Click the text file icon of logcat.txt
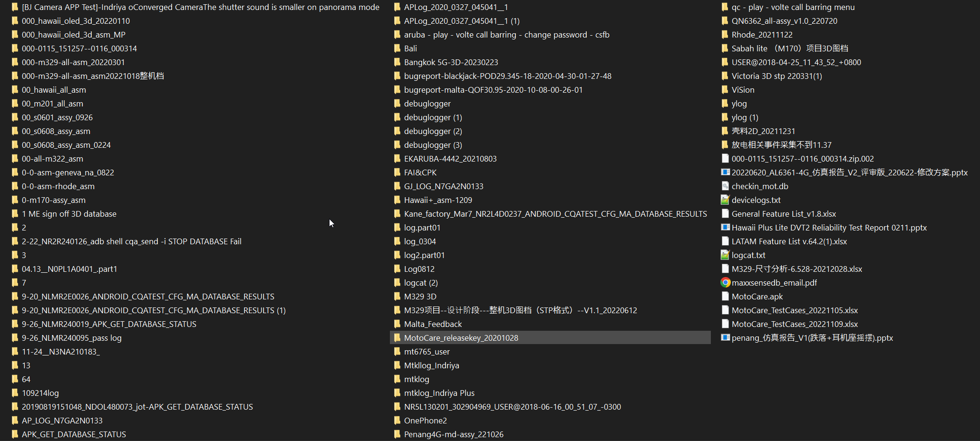This screenshot has width=980, height=441. [x=725, y=255]
